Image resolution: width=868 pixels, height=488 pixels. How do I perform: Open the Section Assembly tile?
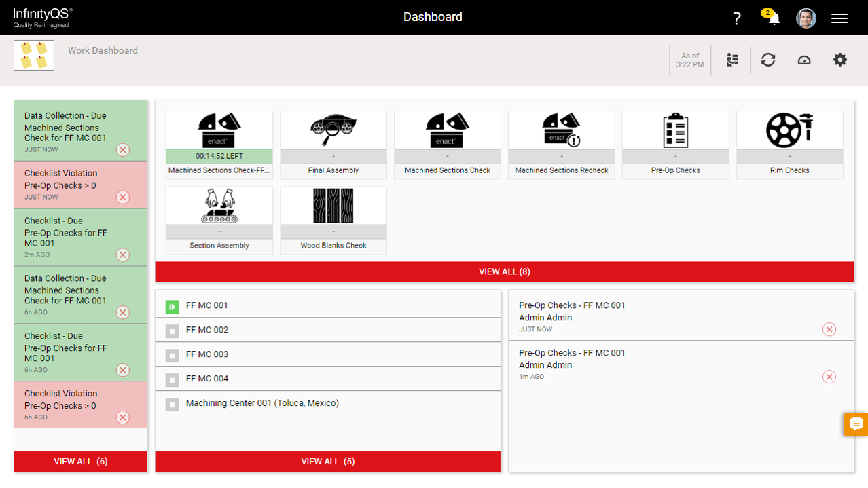click(x=219, y=220)
